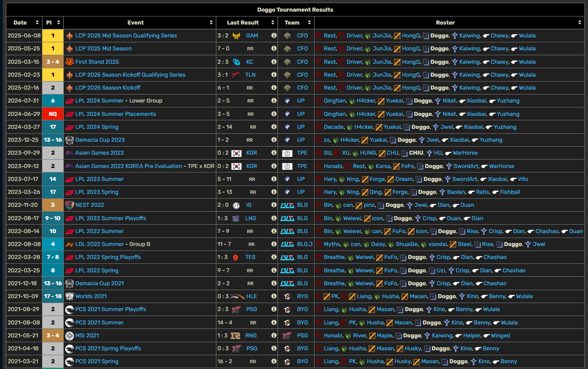The height and width of the screenshot is (369, 588).
Task: Click BLG logo in NEST 2022 row
Action: 287,205
